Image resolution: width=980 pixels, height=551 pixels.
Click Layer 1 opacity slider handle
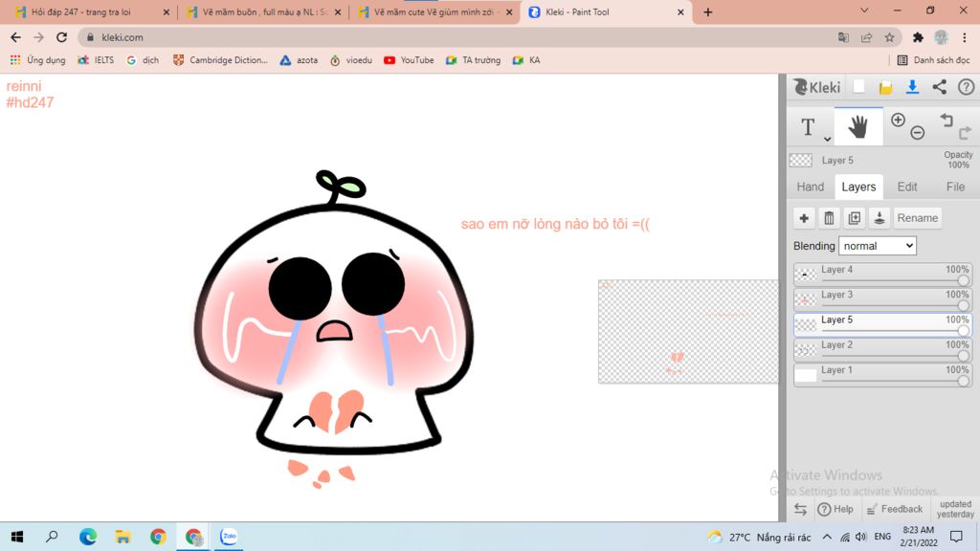pyautogui.click(x=963, y=381)
